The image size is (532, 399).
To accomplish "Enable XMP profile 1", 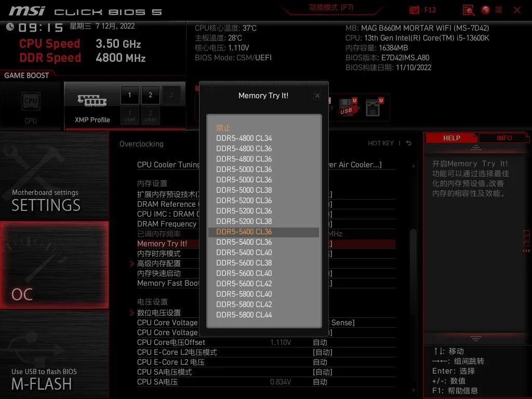I will click(x=129, y=95).
